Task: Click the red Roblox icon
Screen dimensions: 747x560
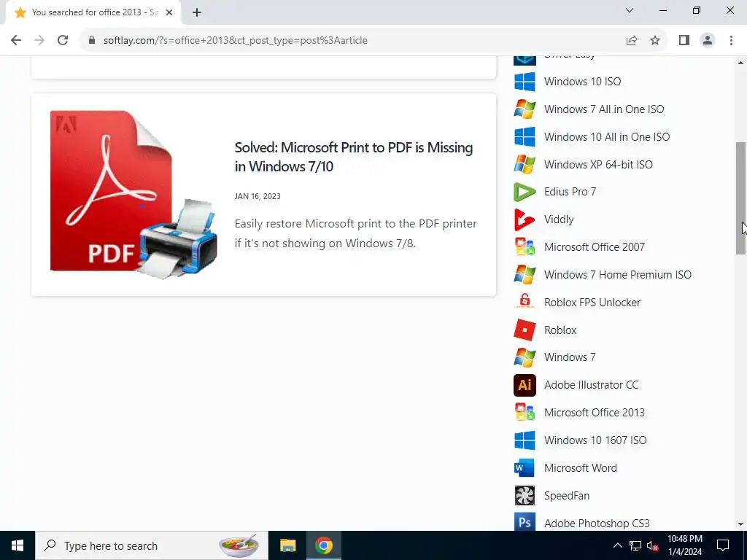Action: click(x=525, y=330)
